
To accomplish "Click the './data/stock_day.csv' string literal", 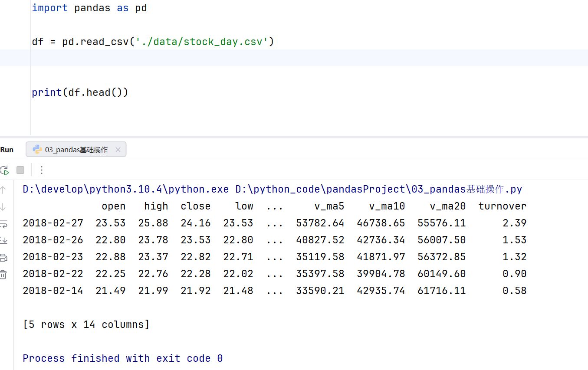I will tap(202, 42).
